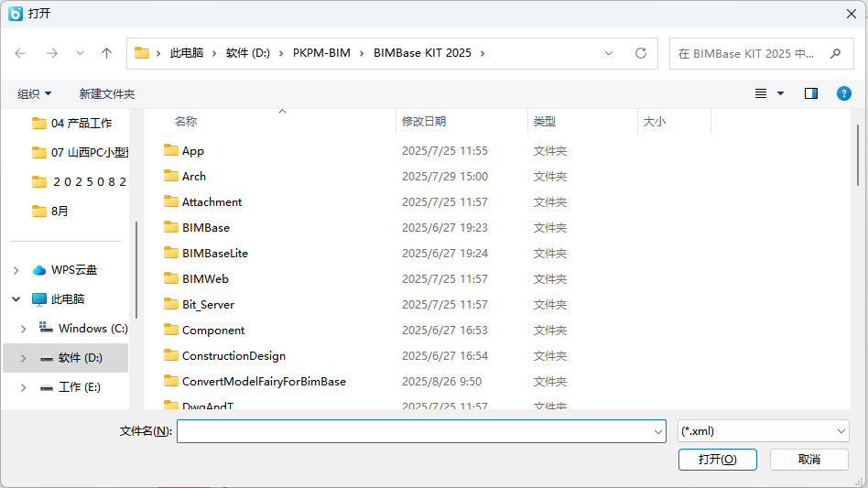Image resolution: width=868 pixels, height=488 pixels.
Task: Sort by 大小 column header
Action: (x=655, y=121)
